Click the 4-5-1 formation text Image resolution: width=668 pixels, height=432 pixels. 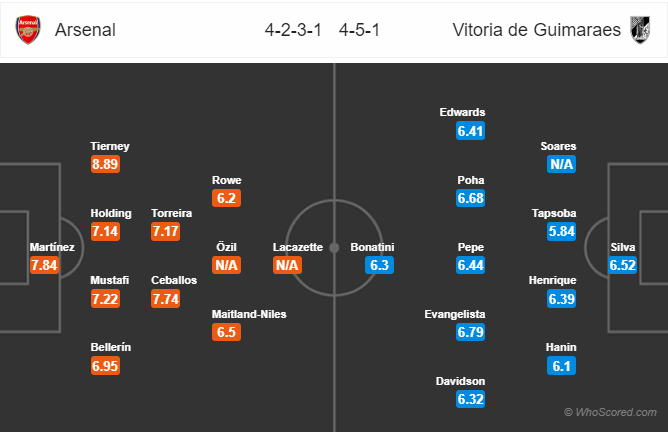point(359,30)
